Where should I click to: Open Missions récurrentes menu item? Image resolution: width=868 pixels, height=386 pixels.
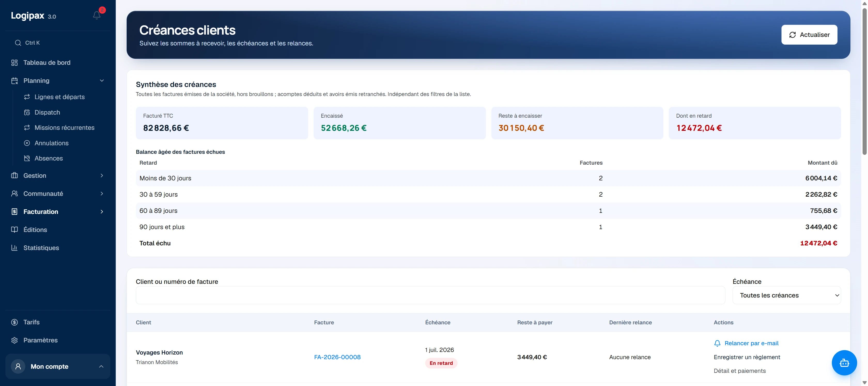pyautogui.click(x=64, y=127)
